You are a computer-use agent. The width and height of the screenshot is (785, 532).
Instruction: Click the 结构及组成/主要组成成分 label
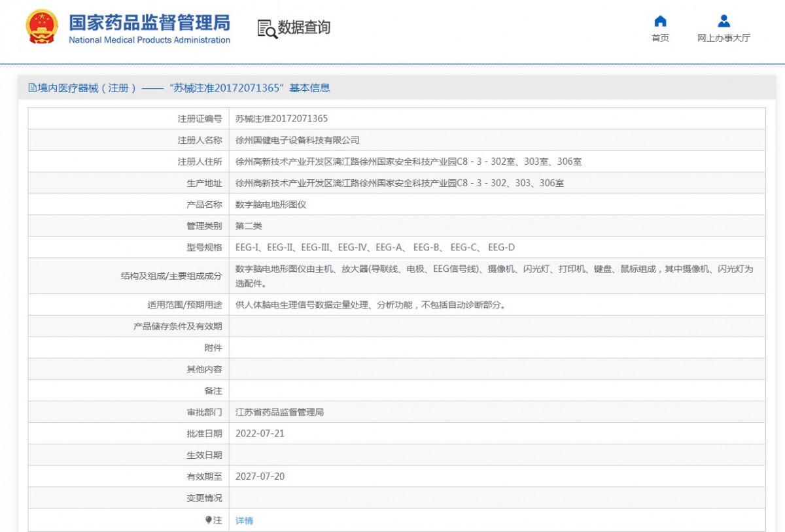(171, 276)
